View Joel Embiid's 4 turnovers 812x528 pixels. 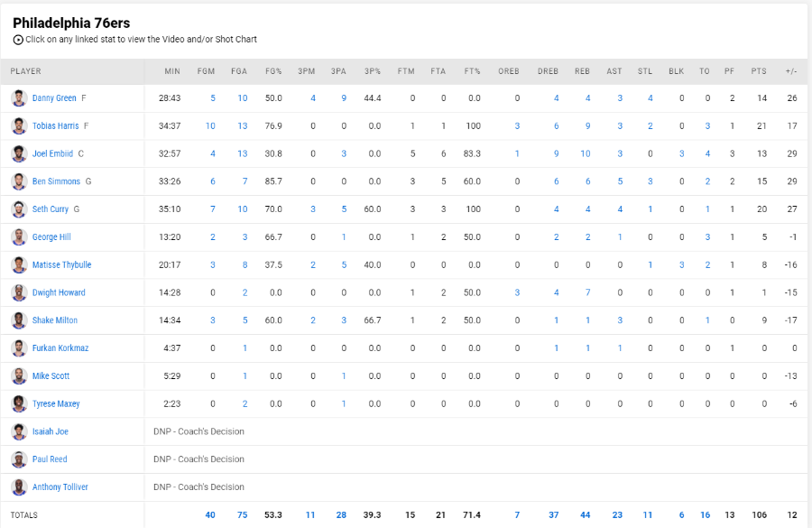(707, 153)
